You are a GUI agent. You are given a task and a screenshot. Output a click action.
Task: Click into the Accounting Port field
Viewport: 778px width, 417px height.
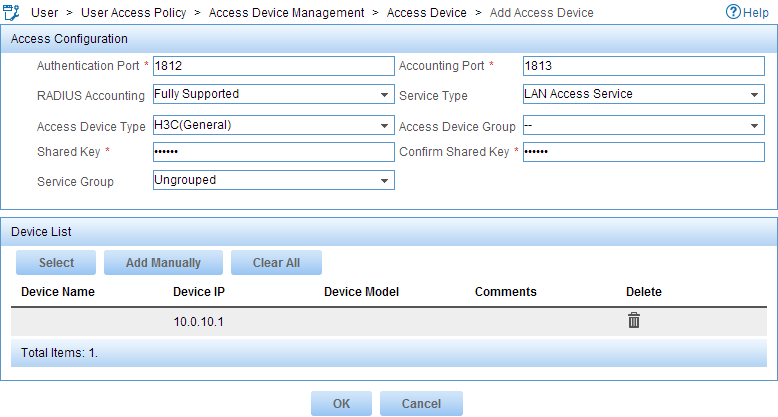click(644, 66)
